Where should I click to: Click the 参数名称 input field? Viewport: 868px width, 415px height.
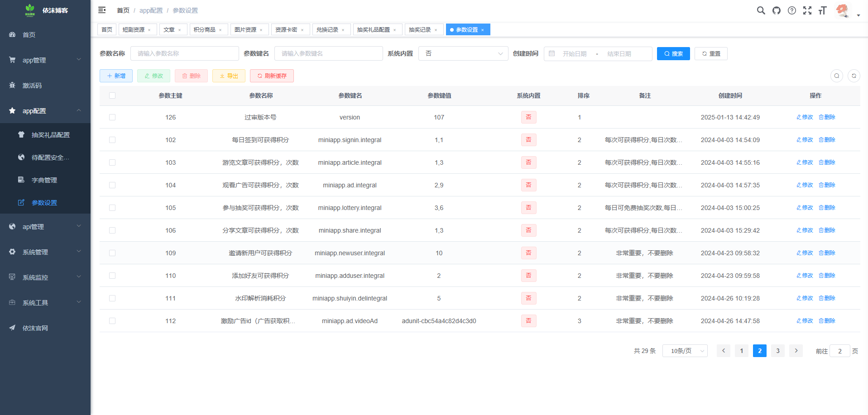(x=184, y=54)
